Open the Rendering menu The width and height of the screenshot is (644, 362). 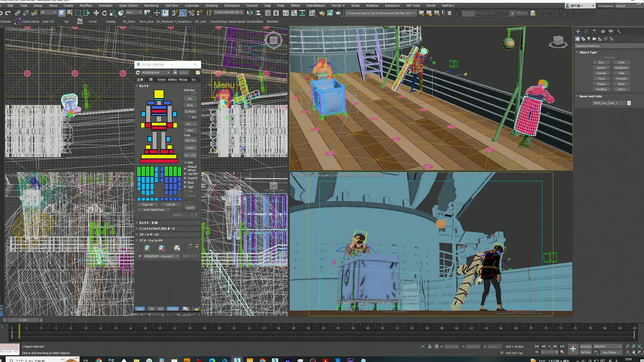click(x=151, y=6)
